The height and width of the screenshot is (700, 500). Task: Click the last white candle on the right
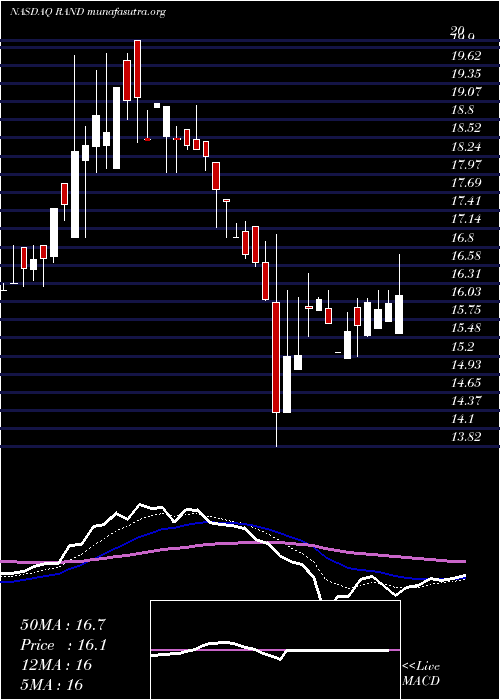[x=400, y=314]
